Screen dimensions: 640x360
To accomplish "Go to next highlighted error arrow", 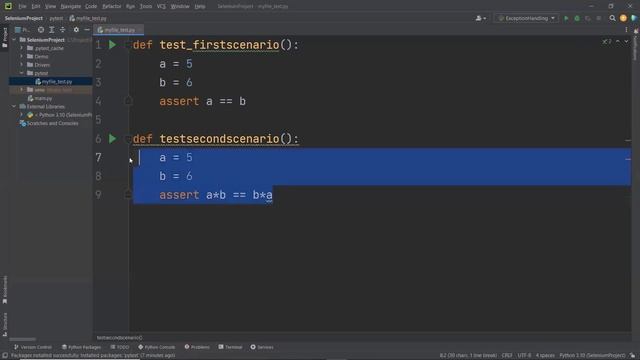I will pos(626,42).
